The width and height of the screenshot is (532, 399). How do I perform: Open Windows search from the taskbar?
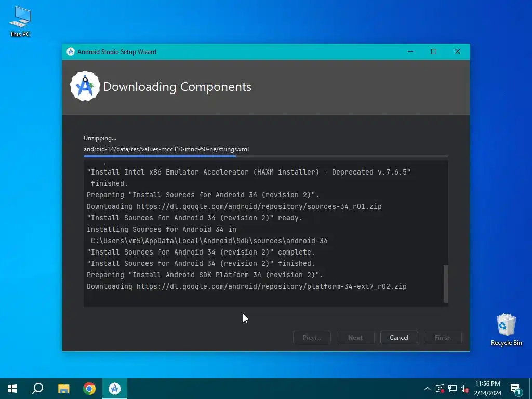pyautogui.click(x=37, y=389)
